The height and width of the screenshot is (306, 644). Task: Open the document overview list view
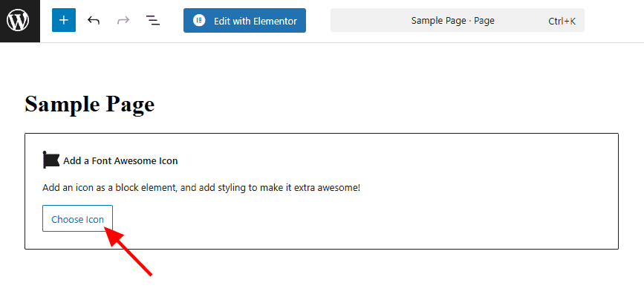pos(153,20)
